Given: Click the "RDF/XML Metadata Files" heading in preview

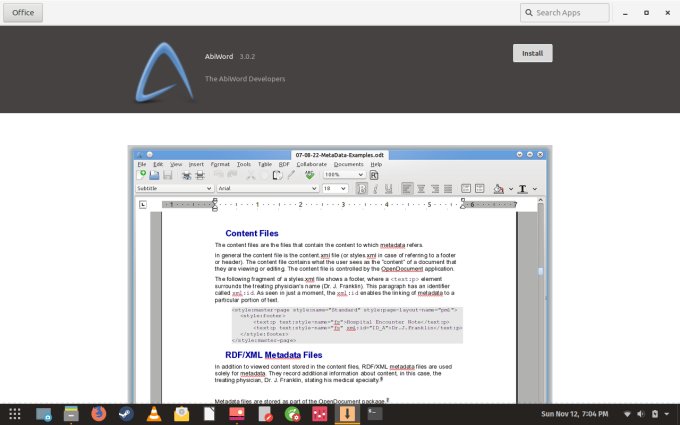Looking at the screenshot, I should pos(274,355).
